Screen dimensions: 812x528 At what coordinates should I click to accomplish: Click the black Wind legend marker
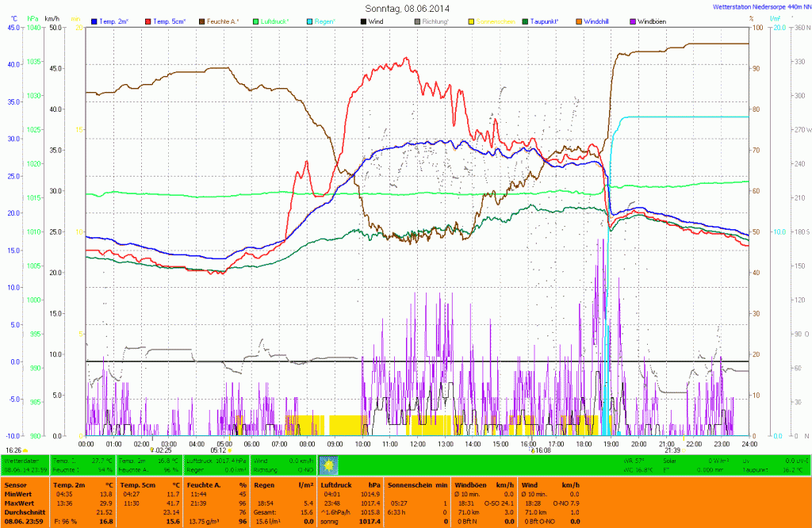pos(362,21)
